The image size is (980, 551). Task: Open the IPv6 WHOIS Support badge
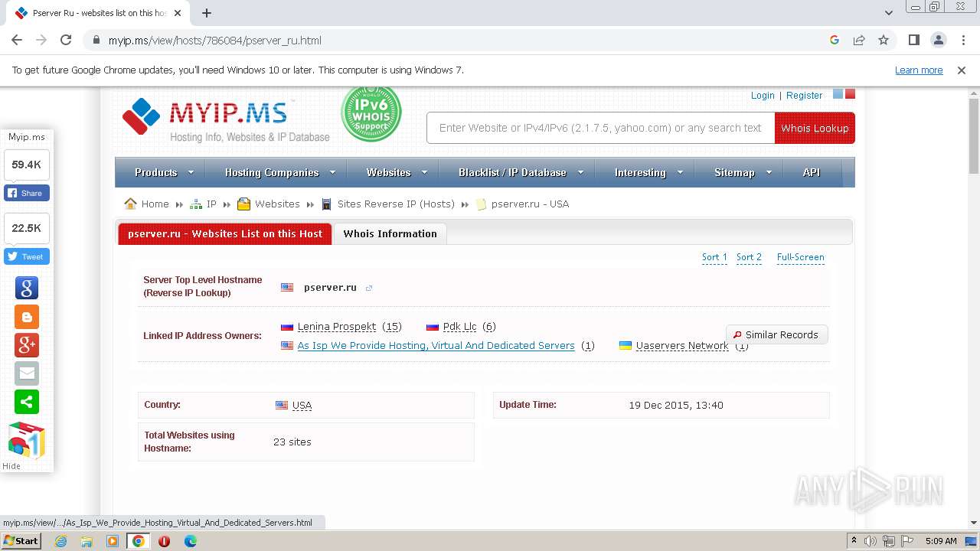point(371,113)
